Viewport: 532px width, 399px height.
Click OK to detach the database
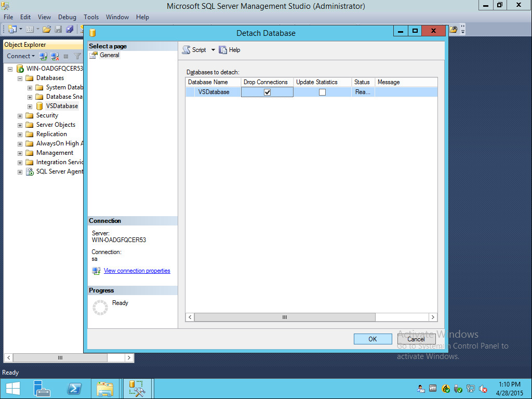(373, 339)
